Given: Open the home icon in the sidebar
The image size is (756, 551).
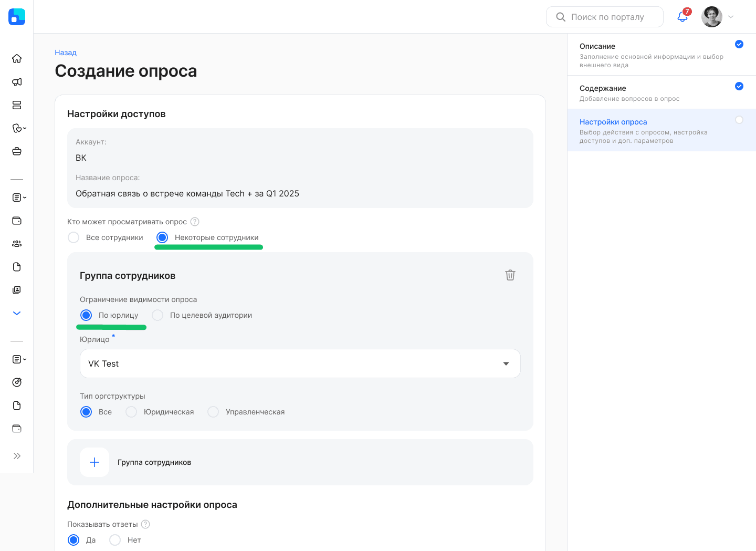Looking at the screenshot, I should pyautogui.click(x=17, y=59).
